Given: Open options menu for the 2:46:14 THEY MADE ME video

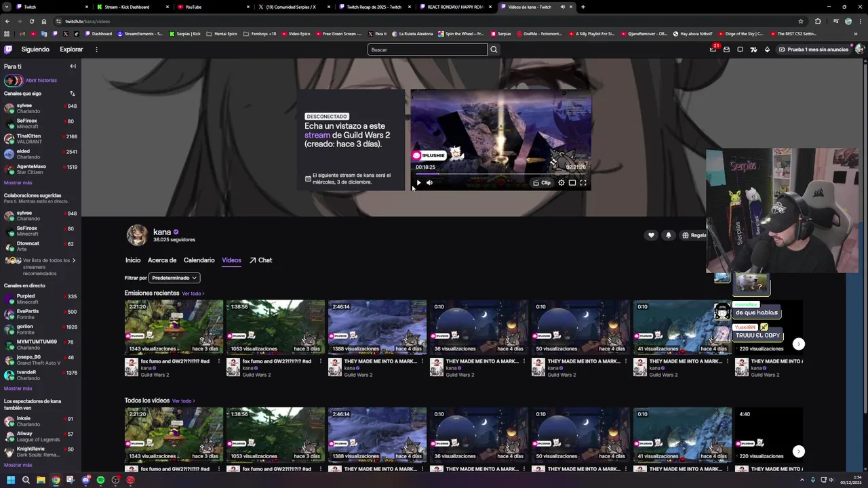Looking at the screenshot, I should tap(422, 361).
